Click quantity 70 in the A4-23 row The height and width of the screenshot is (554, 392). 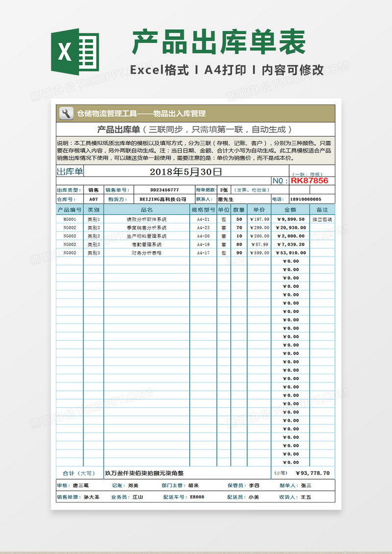(x=239, y=227)
